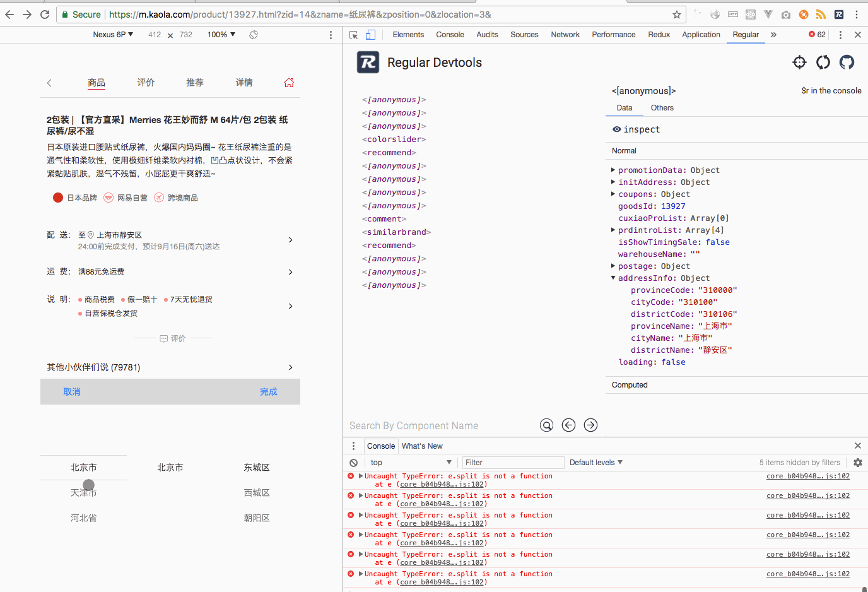Switch to Elements tab
868x592 pixels.
point(408,35)
